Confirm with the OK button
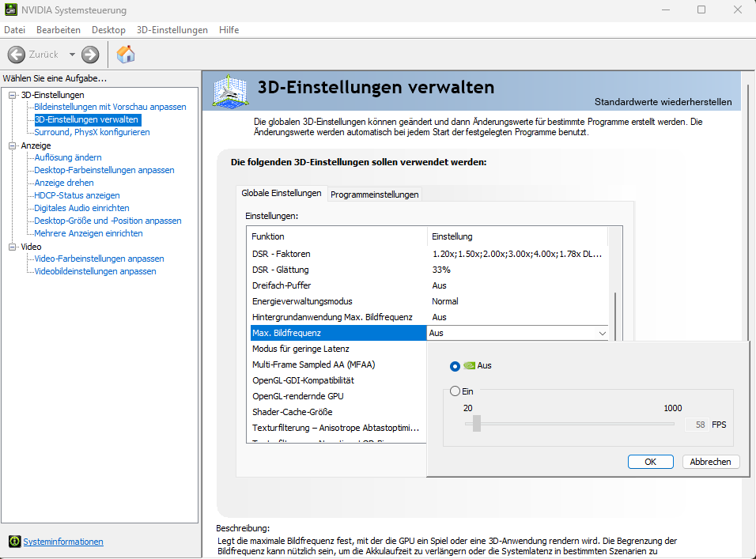The image size is (756, 559). pos(650,462)
